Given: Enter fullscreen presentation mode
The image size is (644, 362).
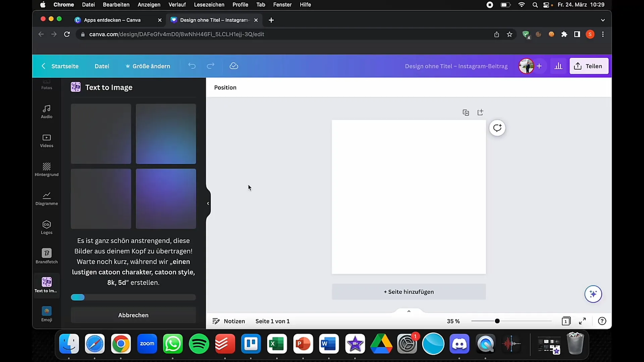Looking at the screenshot, I should click(583, 321).
